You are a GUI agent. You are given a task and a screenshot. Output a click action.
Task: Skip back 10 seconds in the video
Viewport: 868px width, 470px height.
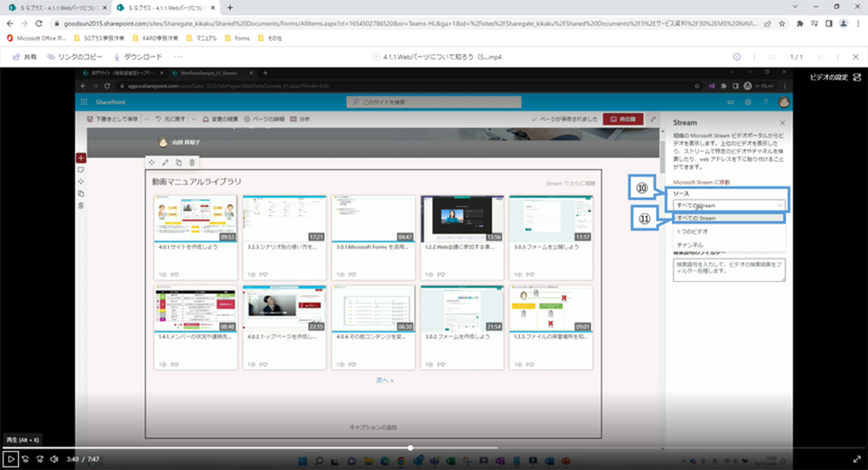tap(25, 459)
